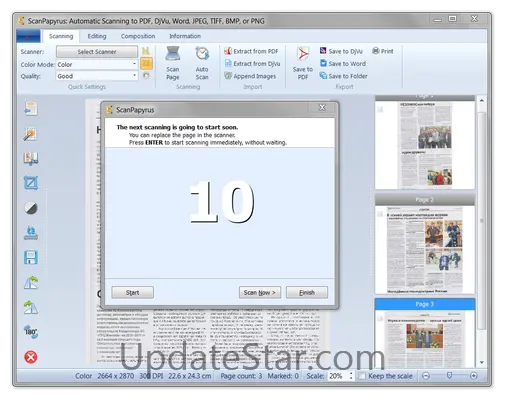The width and height of the screenshot is (505, 400).
Task: Toggle the highlighted orange icon beside Color Mode
Action: (x=146, y=63)
